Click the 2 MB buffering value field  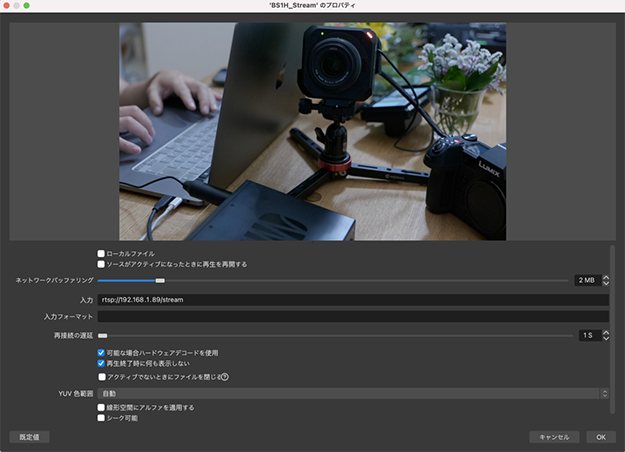coord(588,280)
